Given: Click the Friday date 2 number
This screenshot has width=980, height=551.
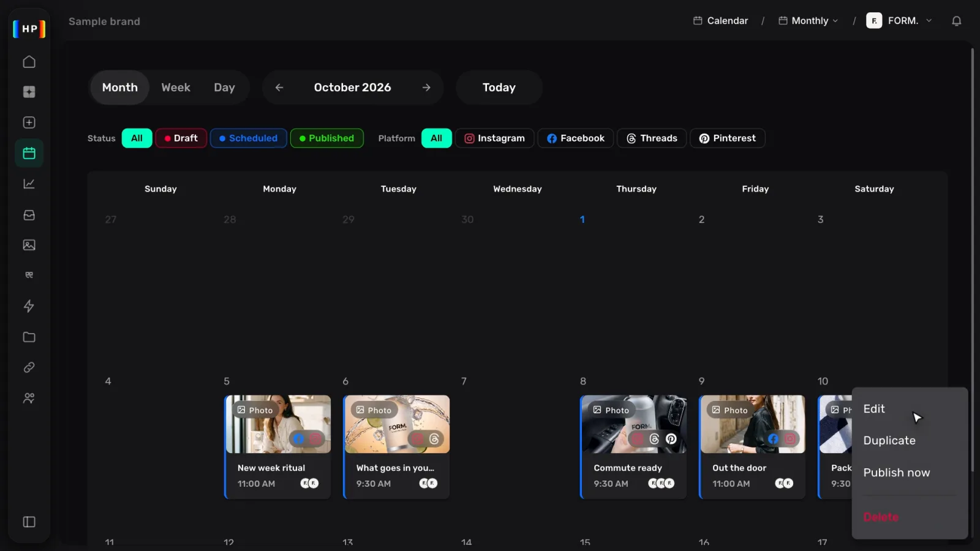Looking at the screenshot, I should [x=701, y=220].
